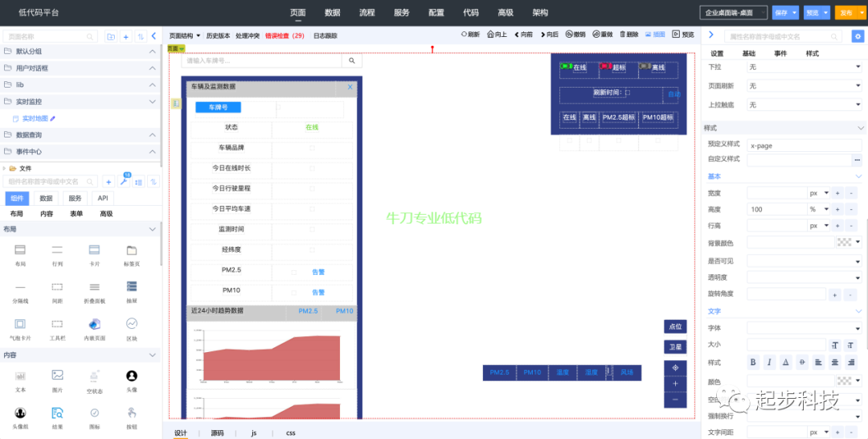Click the 撤销 undo toolbar item

point(575,35)
